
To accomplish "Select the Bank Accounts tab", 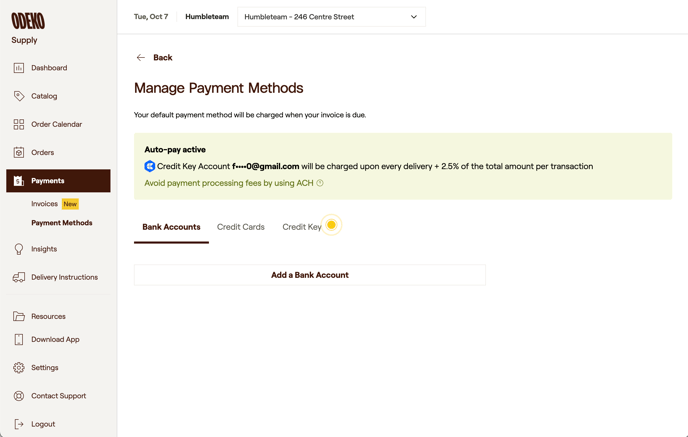I will coord(171,227).
